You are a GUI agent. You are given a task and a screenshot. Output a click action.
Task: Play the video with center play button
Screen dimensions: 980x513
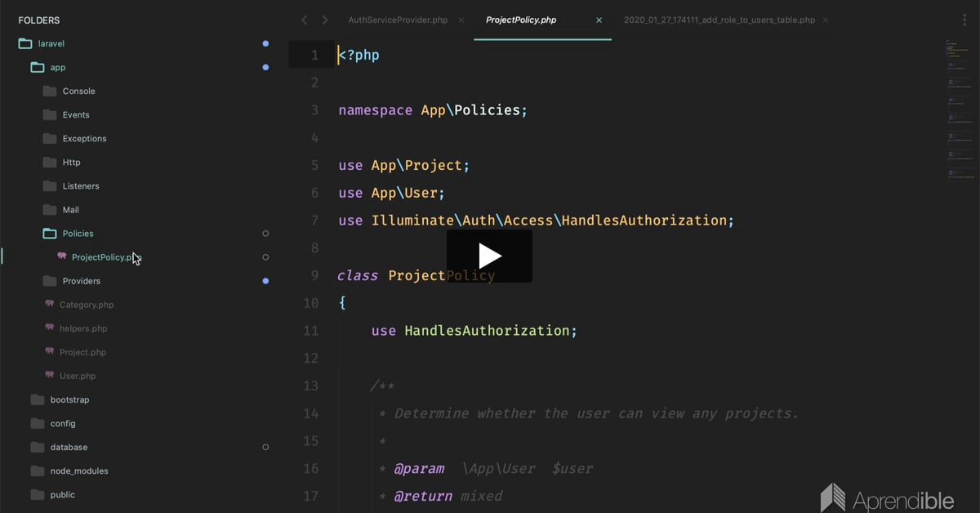point(489,256)
